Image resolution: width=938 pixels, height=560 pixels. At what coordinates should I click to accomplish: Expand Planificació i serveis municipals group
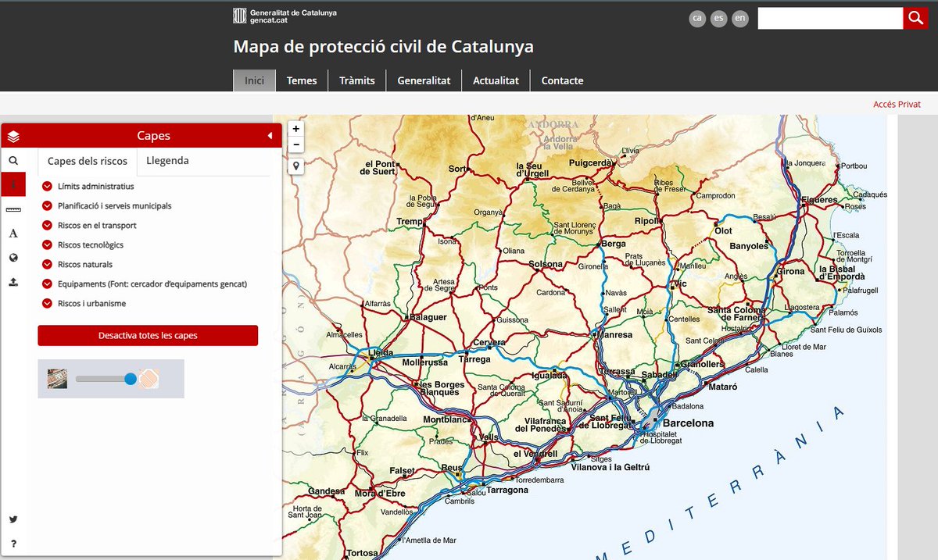pyautogui.click(x=47, y=205)
